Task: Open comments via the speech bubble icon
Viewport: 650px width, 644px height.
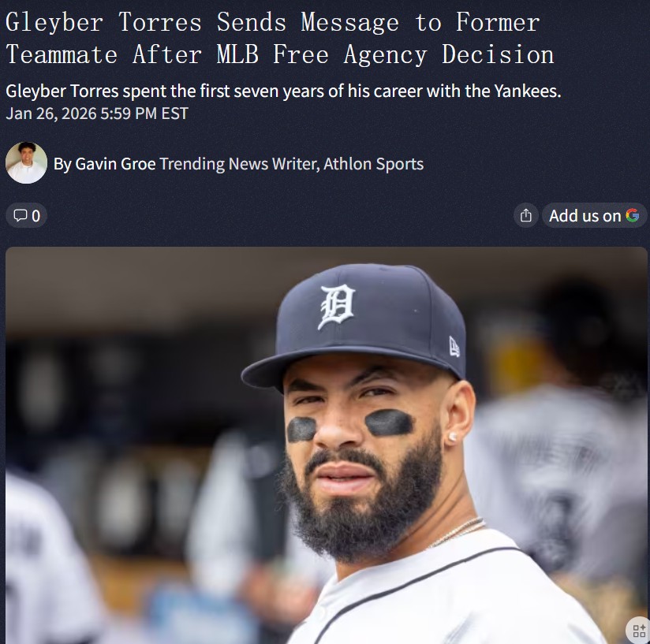Action: pos(20,215)
